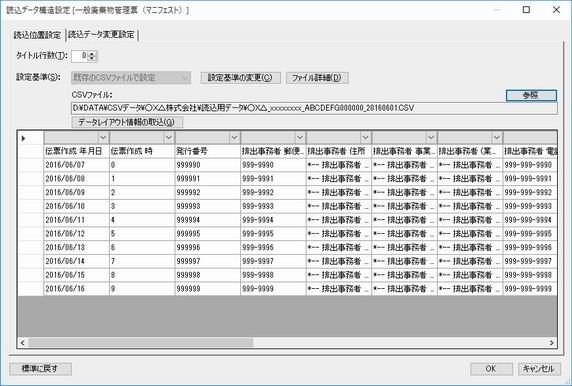Maximize the dialog window
Image resolution: width=572 pixels, height=386 pixels.
point(526,10)
